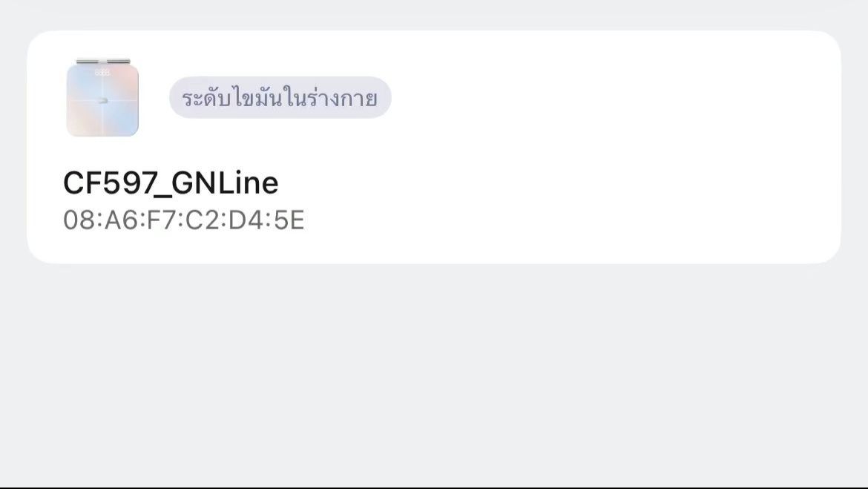Click the Thai text ระดับไขมันในร่างกาย
Viewport: 868px width, 489px height.
[x=280, y=98]
